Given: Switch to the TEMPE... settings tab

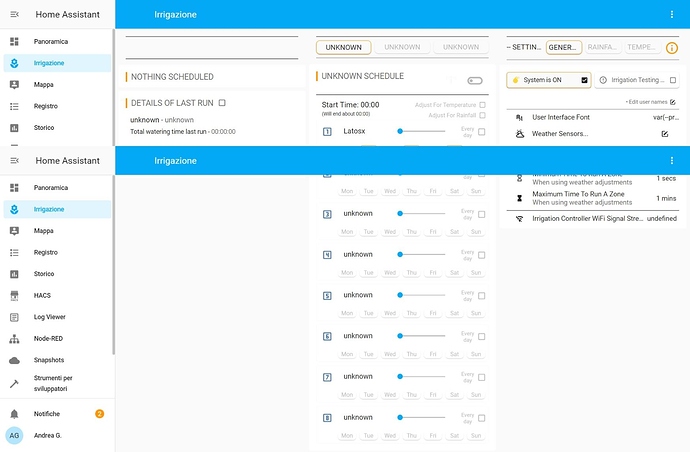Looking at the screenshot, I should pyautogui.click(x=642, y=47).
